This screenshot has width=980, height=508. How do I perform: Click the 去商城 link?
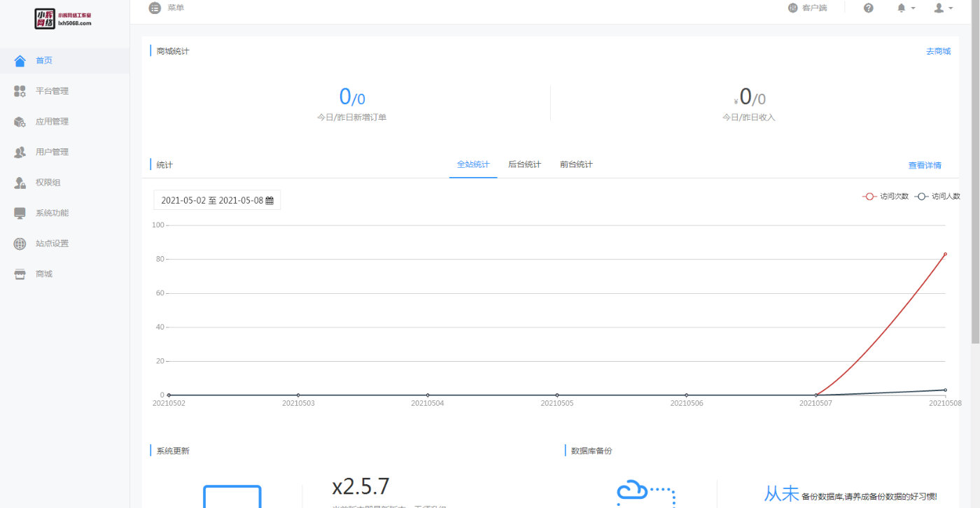[x=937, y=50]
